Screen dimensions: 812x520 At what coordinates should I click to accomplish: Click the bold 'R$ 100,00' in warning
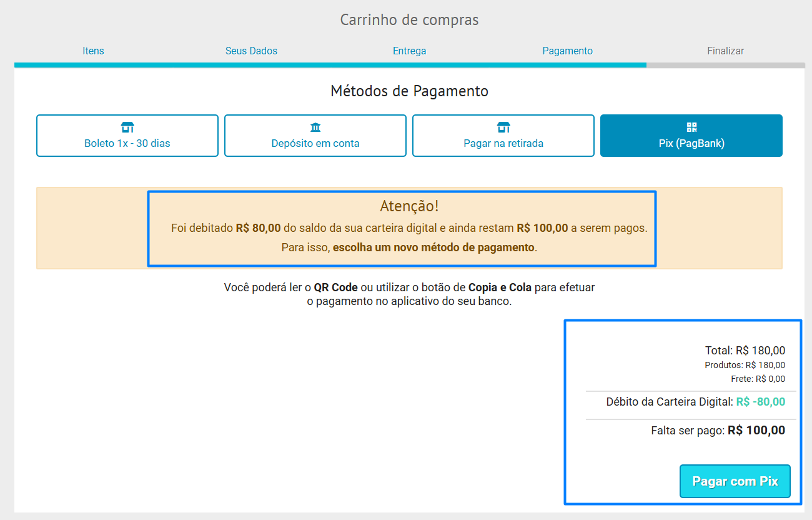[x=542, y=228]
